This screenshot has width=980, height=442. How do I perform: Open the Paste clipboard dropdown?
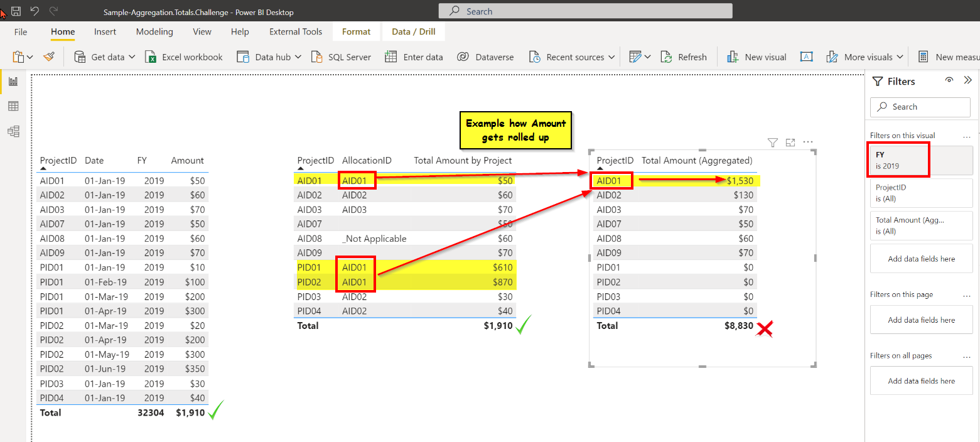(x=30, y=57)
